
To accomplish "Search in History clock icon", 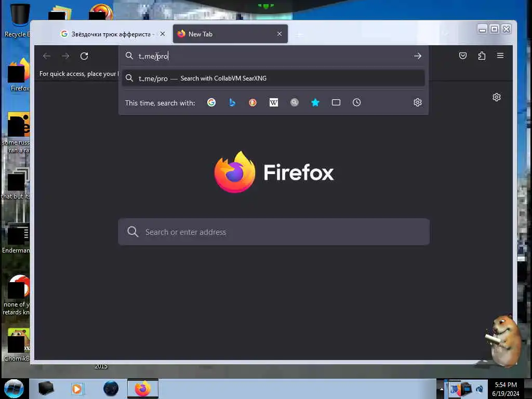I will tap(356, 102).
